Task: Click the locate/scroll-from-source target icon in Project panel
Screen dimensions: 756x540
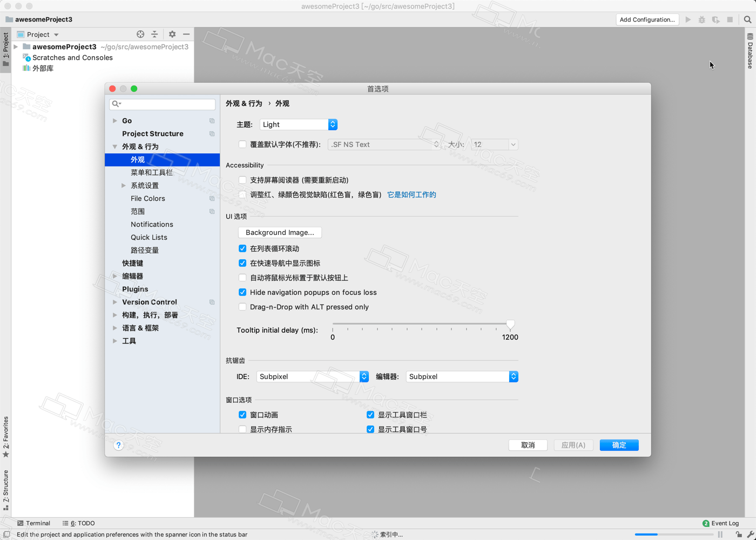Action: point(140,34)
